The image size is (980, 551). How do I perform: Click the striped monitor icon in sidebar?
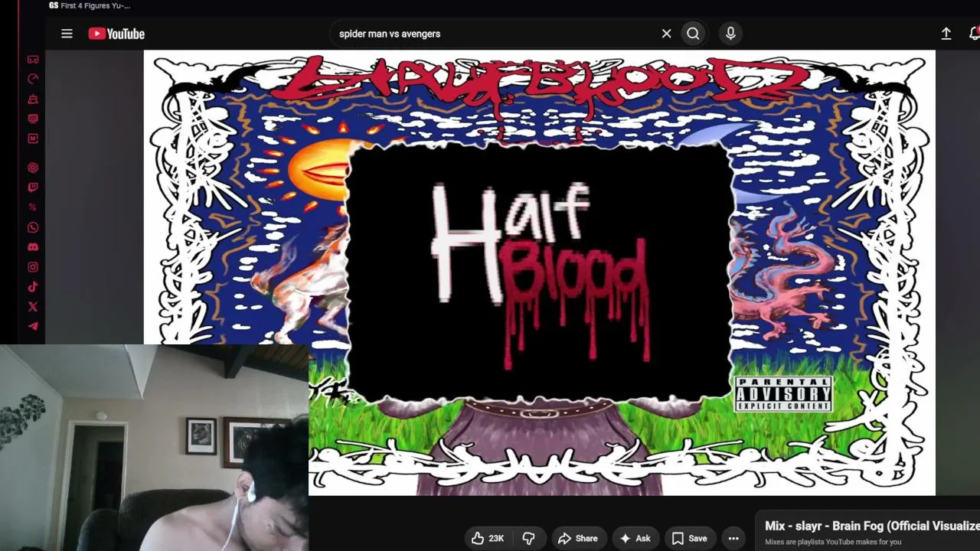33,119
